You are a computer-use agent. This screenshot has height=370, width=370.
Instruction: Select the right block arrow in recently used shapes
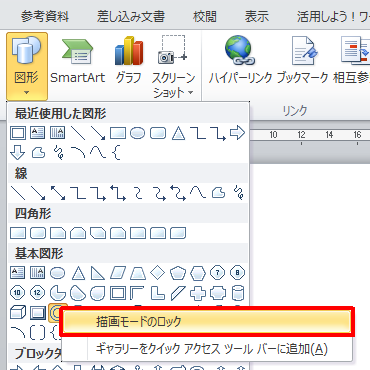point(237,133)
